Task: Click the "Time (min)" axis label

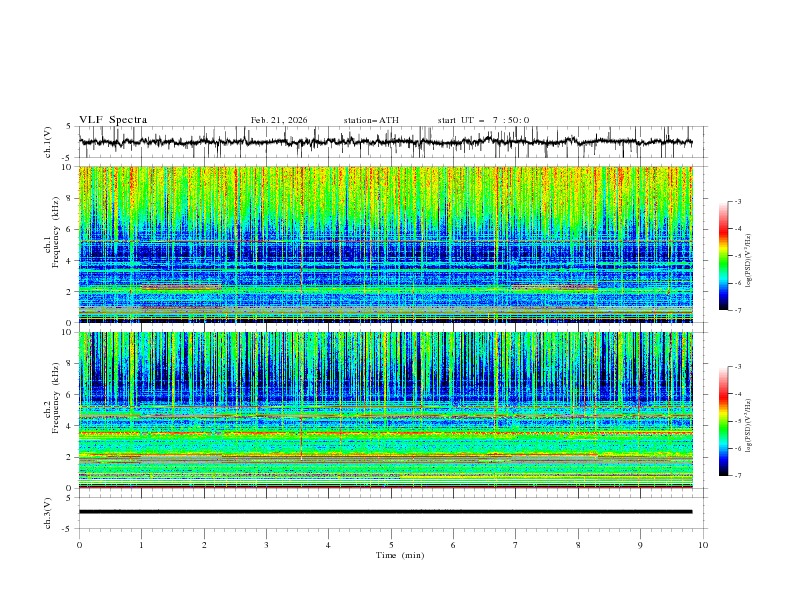Action: pyautogui.click(x=400, y=555)
